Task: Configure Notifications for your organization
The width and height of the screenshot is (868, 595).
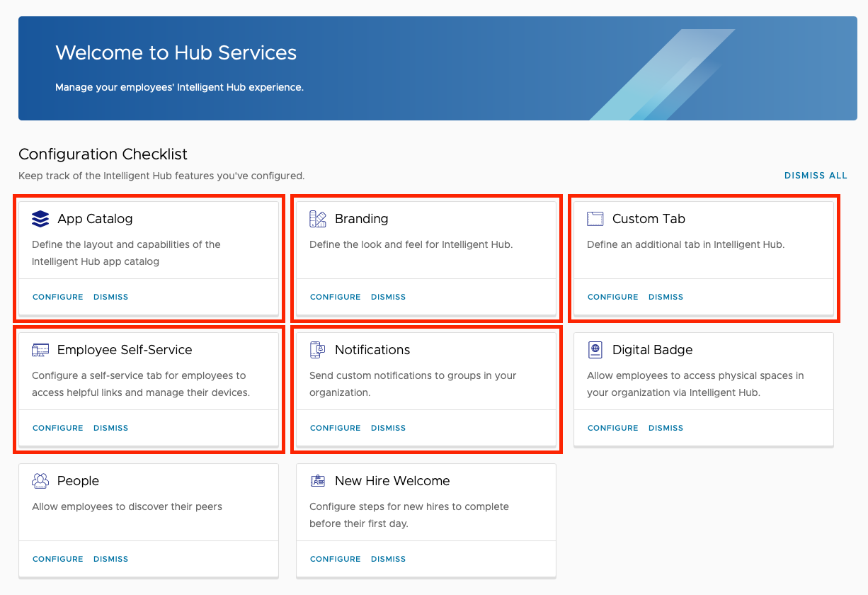Action: [x=335, y=428]
